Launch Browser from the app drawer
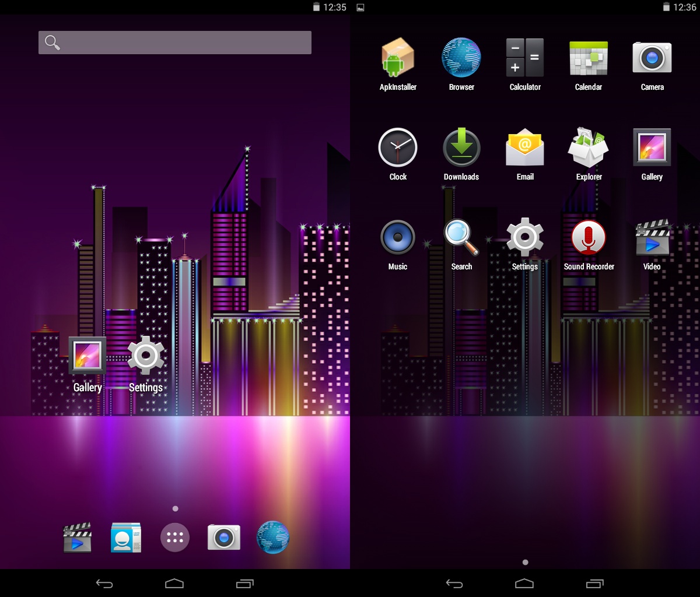700x597 pixels. point(461,64)
